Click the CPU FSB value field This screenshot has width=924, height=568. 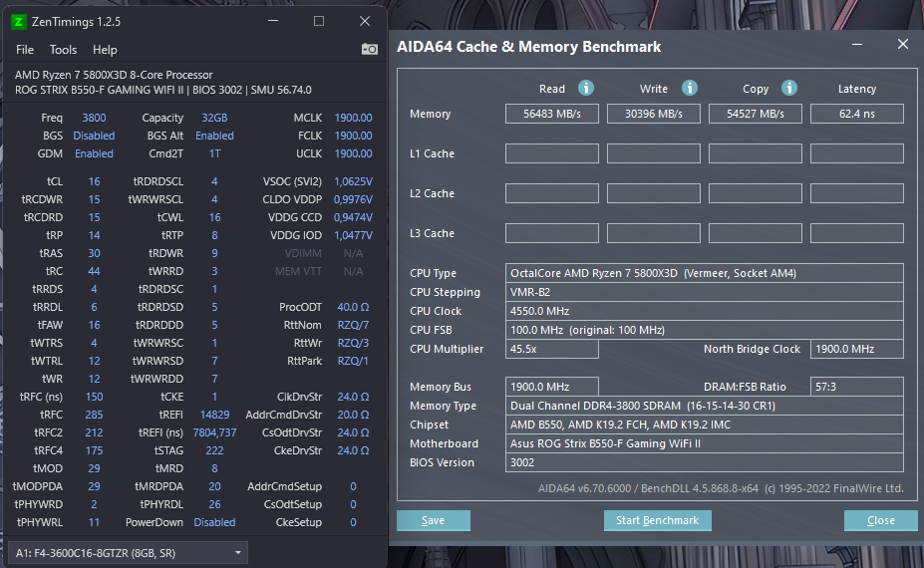(x=704, y=330)
